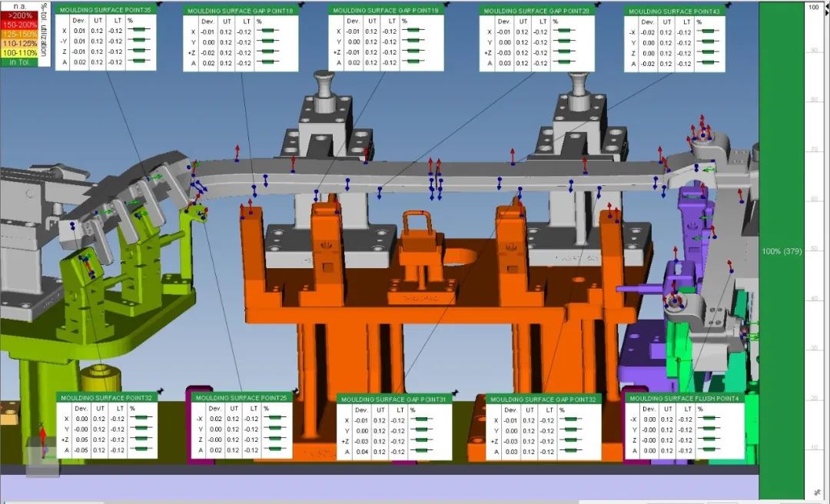This screenshot has width=830, height=504.
Task: Click the pin icon on MOULDING SURFACE GAP POINT19 label
Action: pyautogui.click(x=447, y=5)
